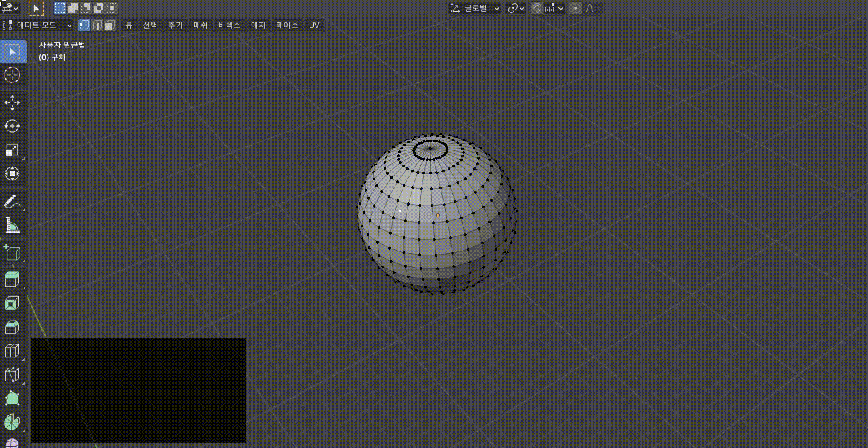Open the 버텍스 menu
The image size is (868, 448).
click(229, 25)
